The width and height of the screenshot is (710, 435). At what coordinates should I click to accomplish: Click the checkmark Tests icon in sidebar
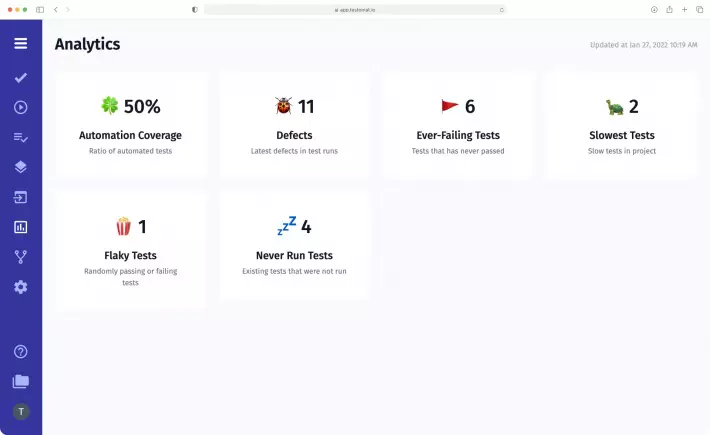click(20, 77)
